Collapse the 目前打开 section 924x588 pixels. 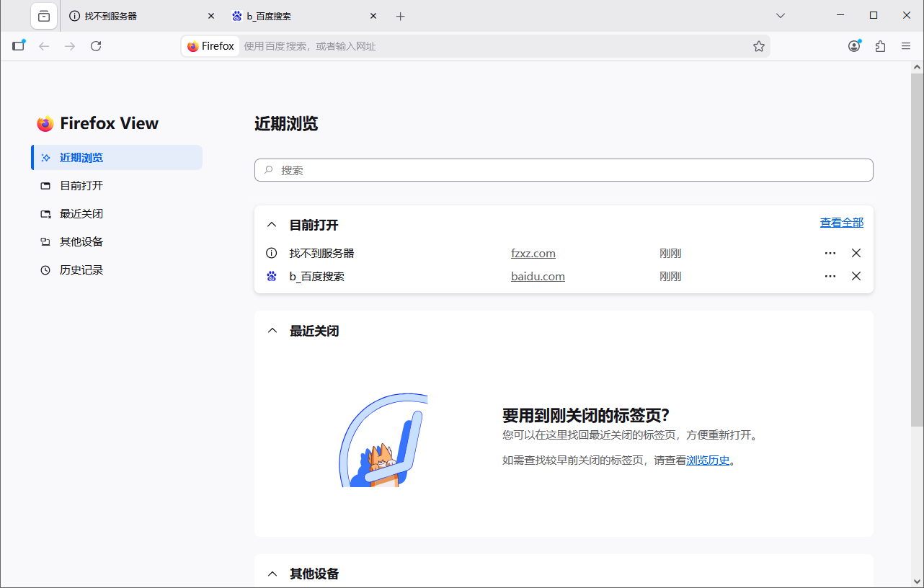point(272,224)
